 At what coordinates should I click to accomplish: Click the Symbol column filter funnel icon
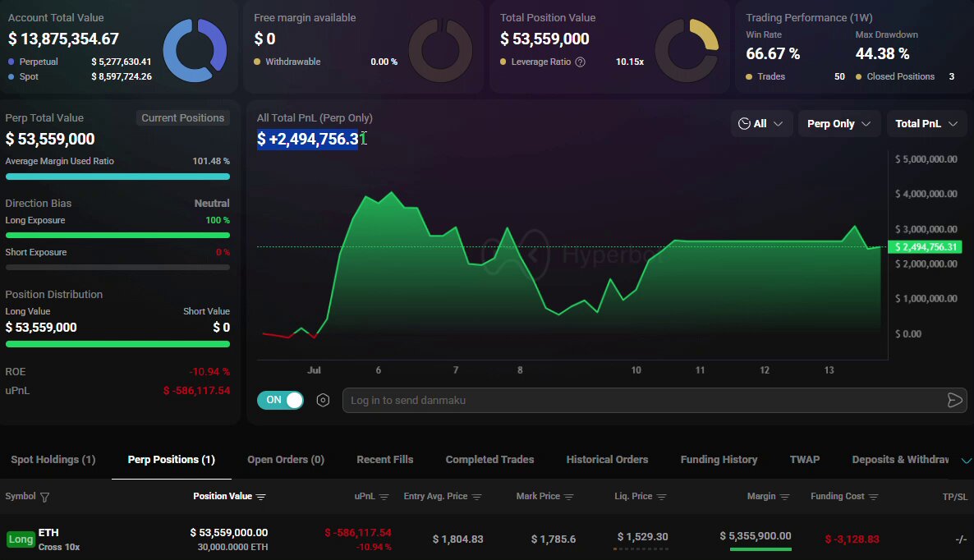pyautogui.click(x=44, y=497)
